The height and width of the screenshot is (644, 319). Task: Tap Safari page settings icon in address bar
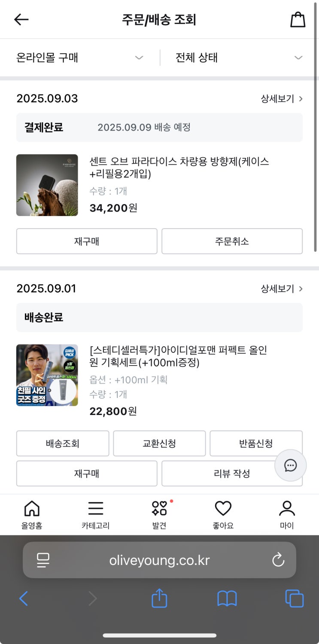[x=43, y=560]
